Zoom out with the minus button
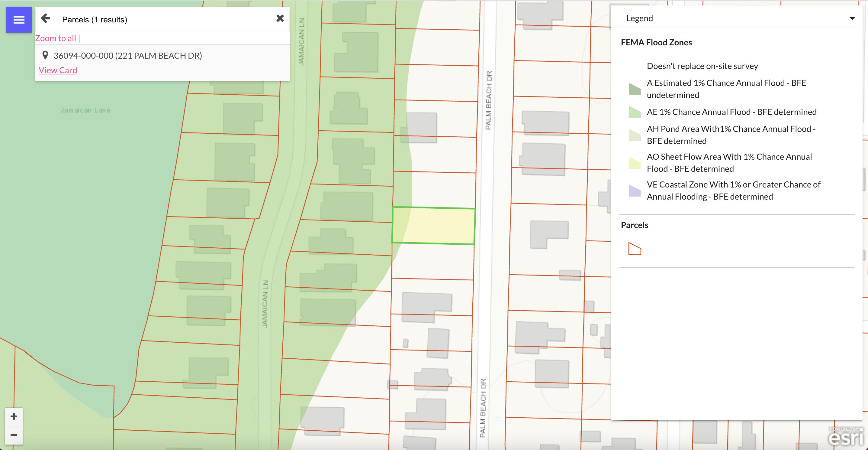The height and width of the screenshot is (450, 868). 14,435
